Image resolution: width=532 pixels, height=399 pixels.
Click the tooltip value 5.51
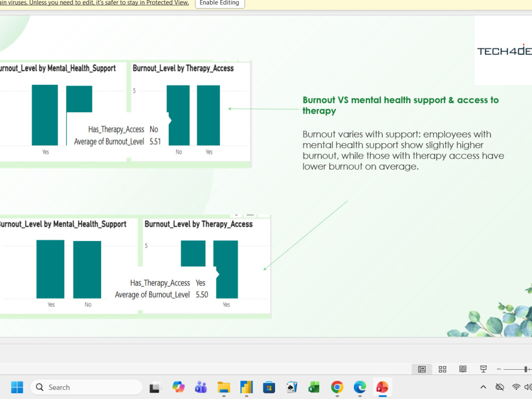point(155,142)
